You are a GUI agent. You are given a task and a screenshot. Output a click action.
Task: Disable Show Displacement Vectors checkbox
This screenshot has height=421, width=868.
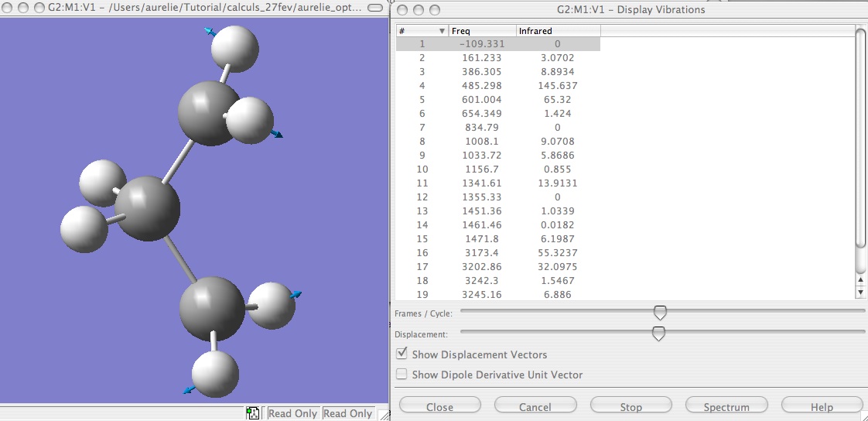pos(402,354)
